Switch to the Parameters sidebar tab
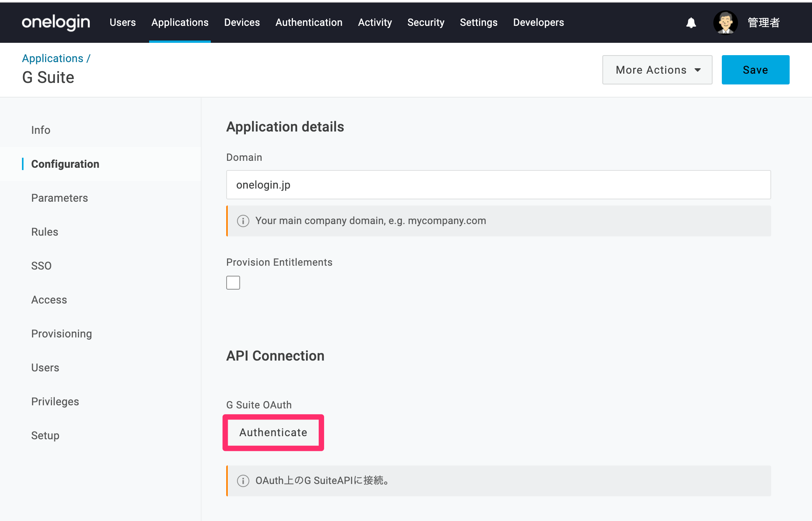This screenshot has height=521, width=812. [60, 198]
